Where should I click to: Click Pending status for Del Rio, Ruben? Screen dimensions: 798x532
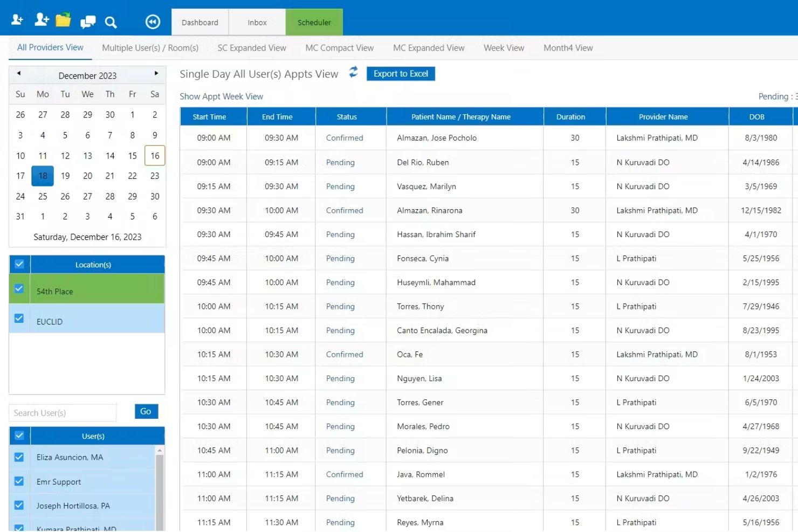340,162
